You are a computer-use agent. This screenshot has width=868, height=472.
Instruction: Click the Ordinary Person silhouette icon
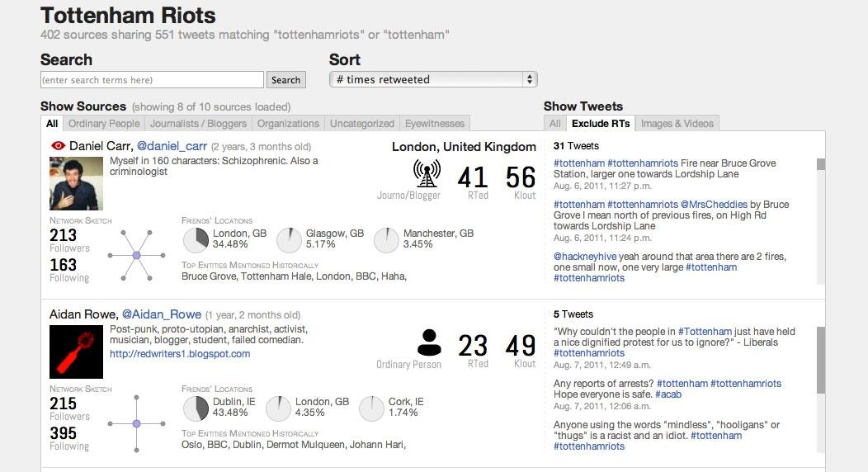click(x=428, y=342)
